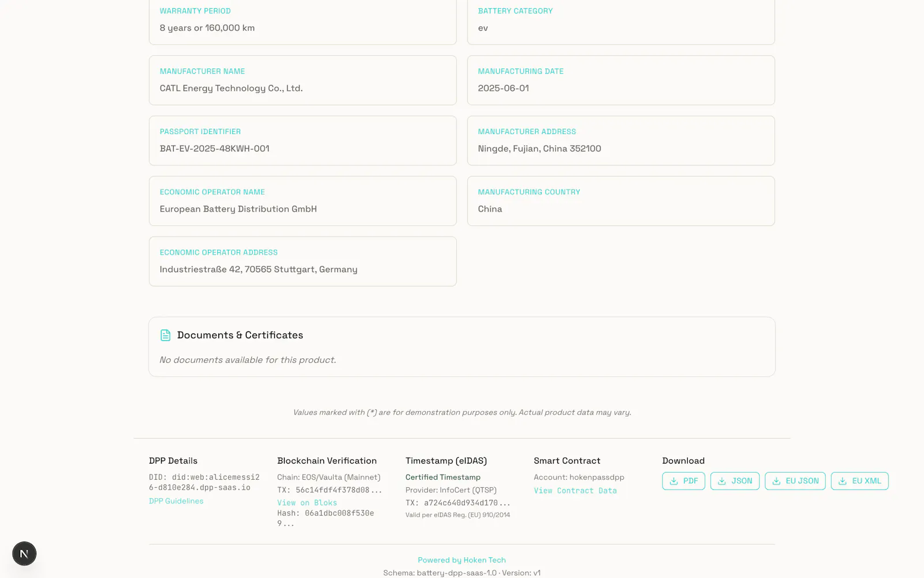Image resolution: width=924 pixels, height=578 pixels.
Task: Click the battery category value ev
Action: (483, 28)
